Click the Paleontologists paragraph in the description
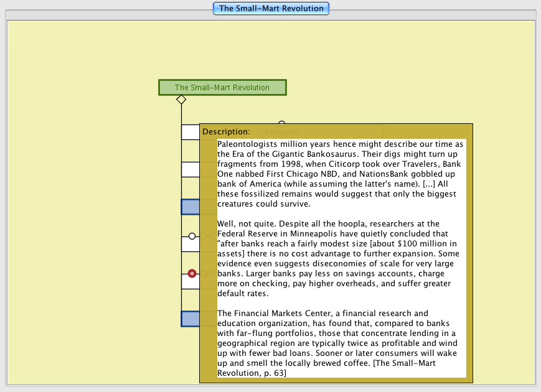This screenshot has height=392, width=541. [x=341, y=174]
